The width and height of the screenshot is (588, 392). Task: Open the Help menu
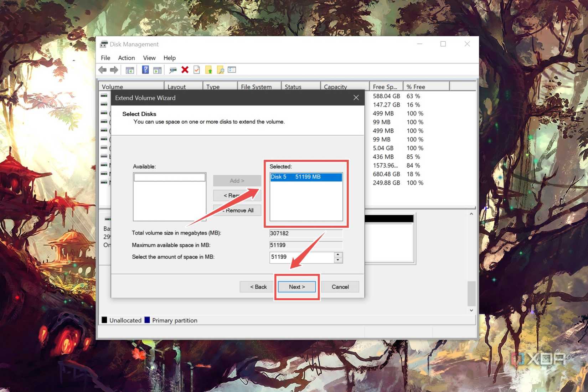click(170, 58)
